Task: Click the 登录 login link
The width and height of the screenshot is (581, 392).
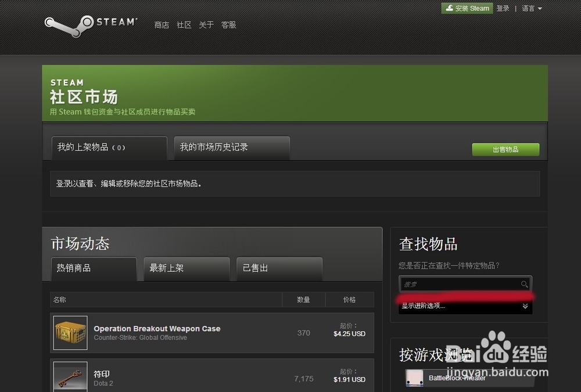Action: 503,8
